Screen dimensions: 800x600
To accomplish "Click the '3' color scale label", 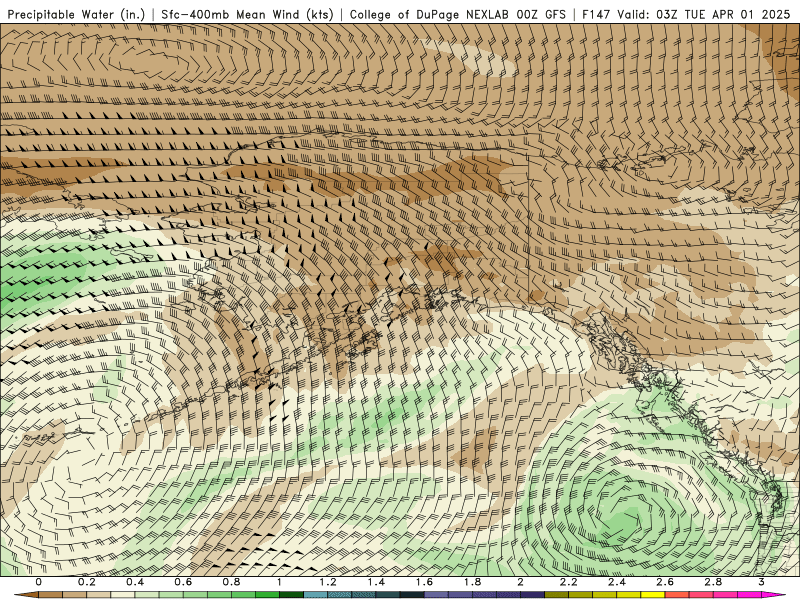I will (761, 582).
